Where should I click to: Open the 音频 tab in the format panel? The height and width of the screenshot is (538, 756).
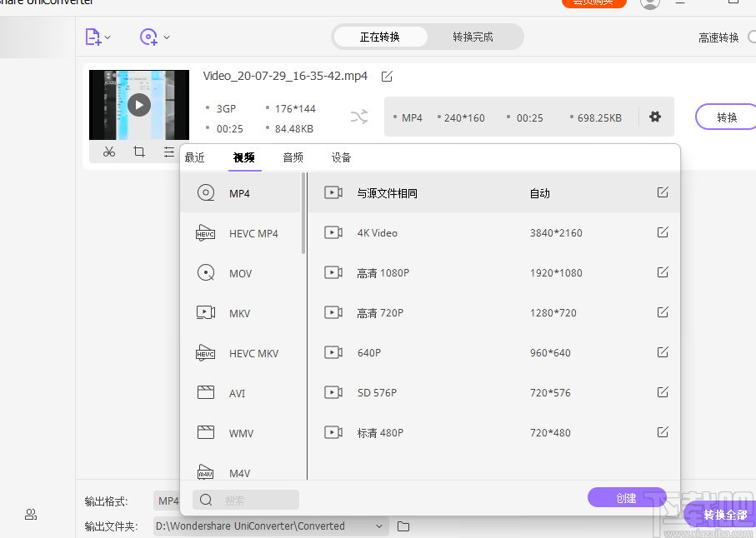click(293, 157)
